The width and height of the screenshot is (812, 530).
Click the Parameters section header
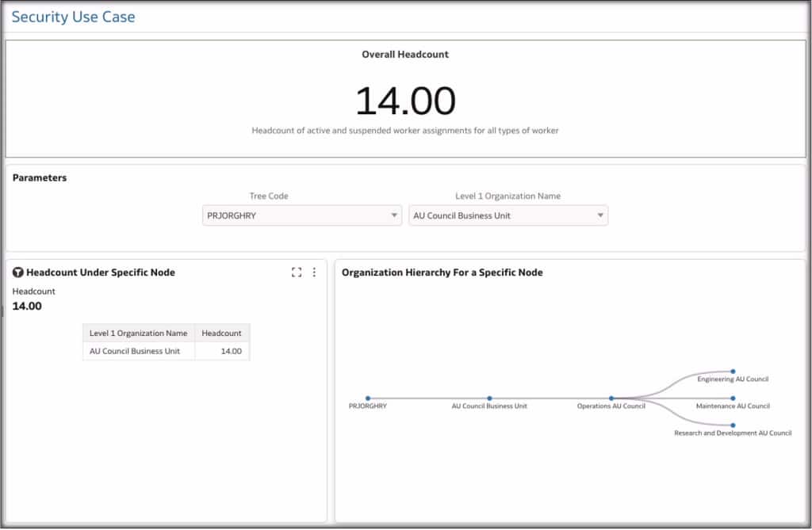point(39,177)
